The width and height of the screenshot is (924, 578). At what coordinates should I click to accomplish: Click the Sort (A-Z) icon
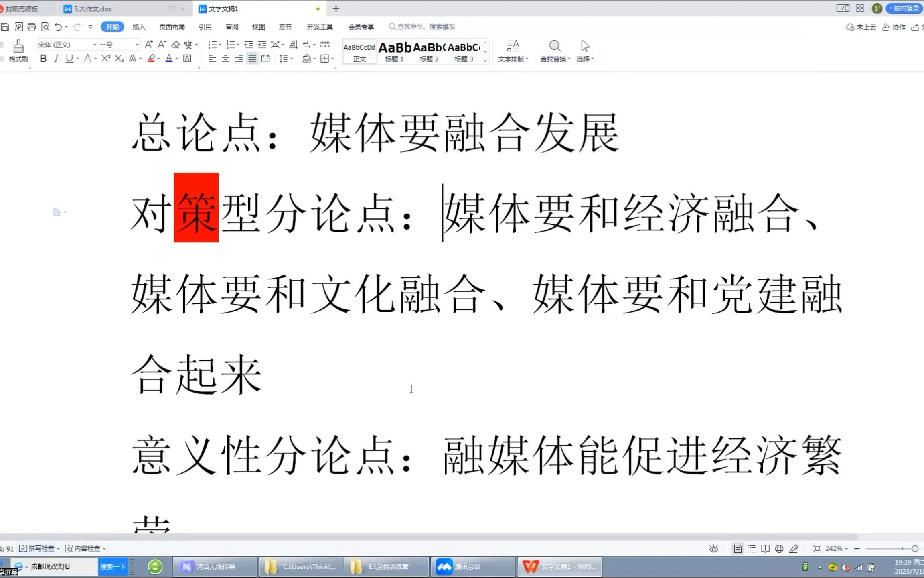(x=293, y=45)
